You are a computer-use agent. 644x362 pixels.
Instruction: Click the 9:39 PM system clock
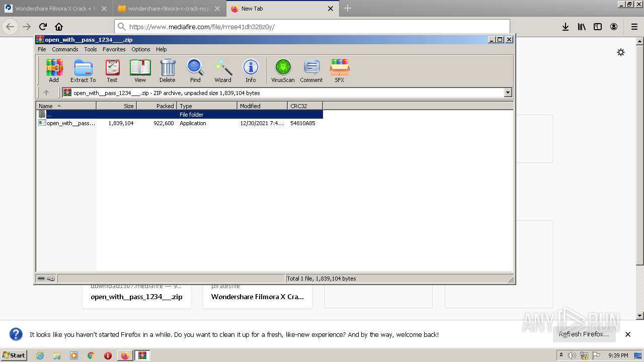click(x=618, y=355)
